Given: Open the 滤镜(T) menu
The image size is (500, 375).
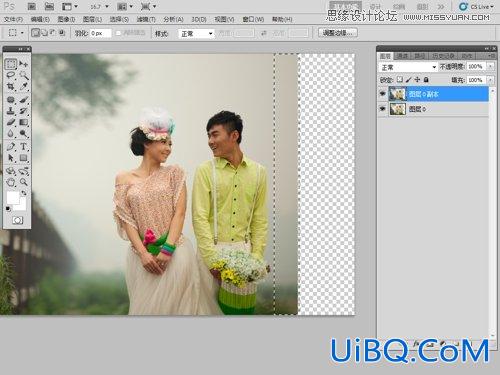Looking at the screenshot, I should click(146, 19).
